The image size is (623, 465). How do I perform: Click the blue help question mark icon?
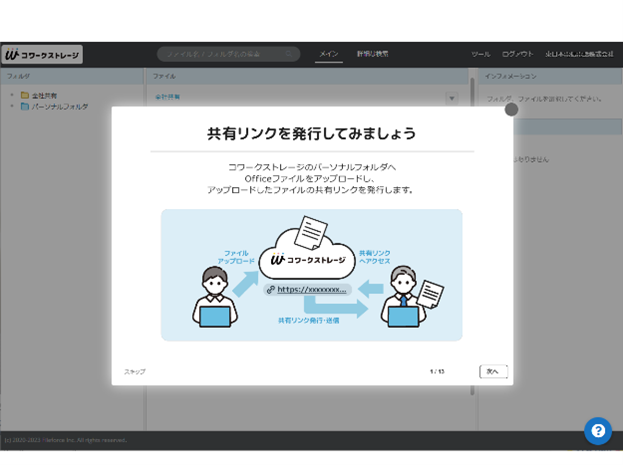click(597, 431)
